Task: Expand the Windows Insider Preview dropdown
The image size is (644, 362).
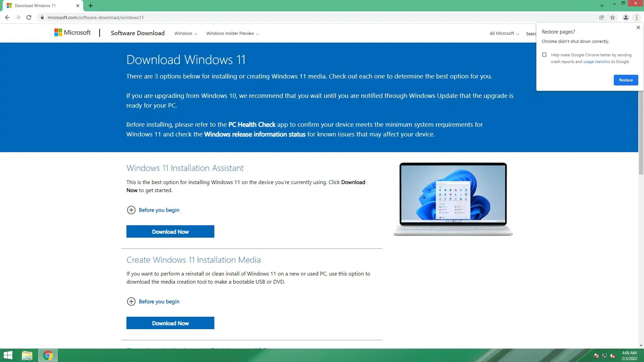Action: [232, 34]
